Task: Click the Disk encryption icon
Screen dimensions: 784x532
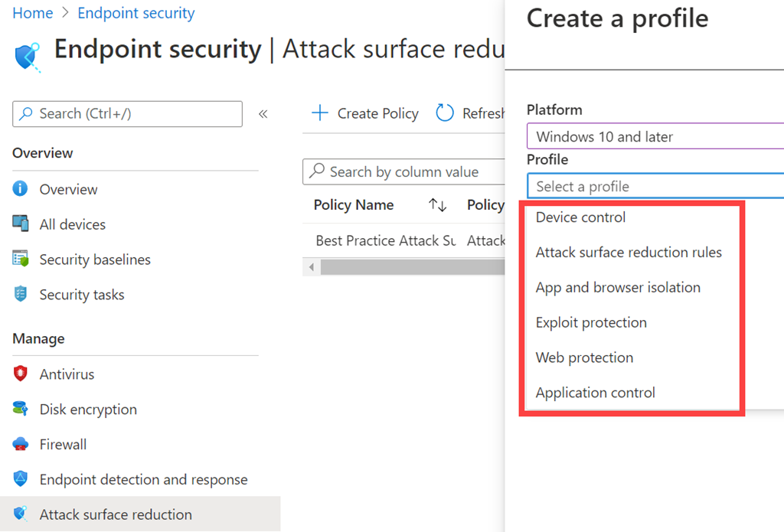Action: coord(21,409)
